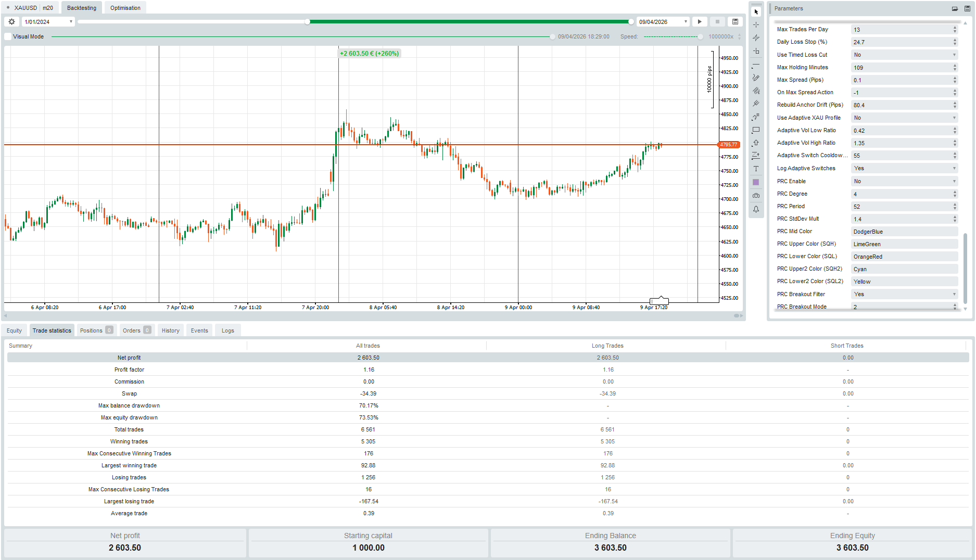Enable Visual Mode for the backtest
Screen dimensions: 976x560
[7, 36]
